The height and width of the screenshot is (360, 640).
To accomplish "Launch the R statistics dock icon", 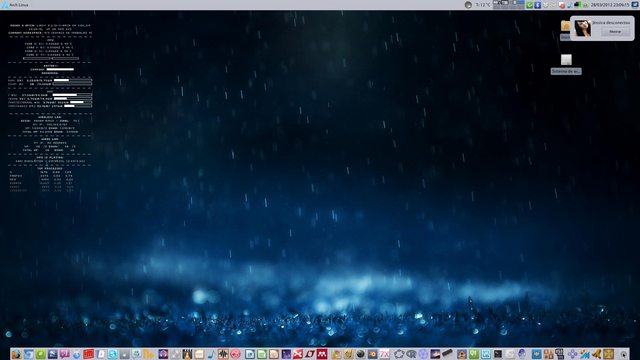I will pos(411,354).
